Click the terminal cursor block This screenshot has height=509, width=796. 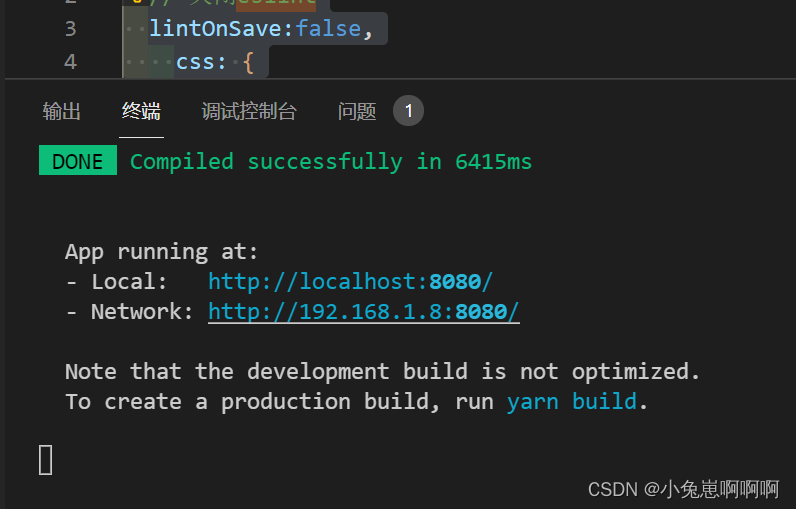(x=45, y=459)
